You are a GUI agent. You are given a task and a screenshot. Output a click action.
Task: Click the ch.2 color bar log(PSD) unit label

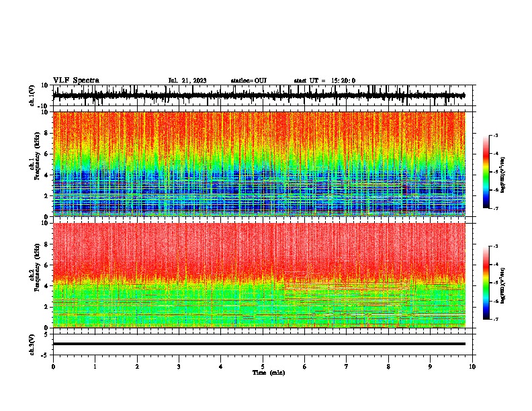pos(503,285)
